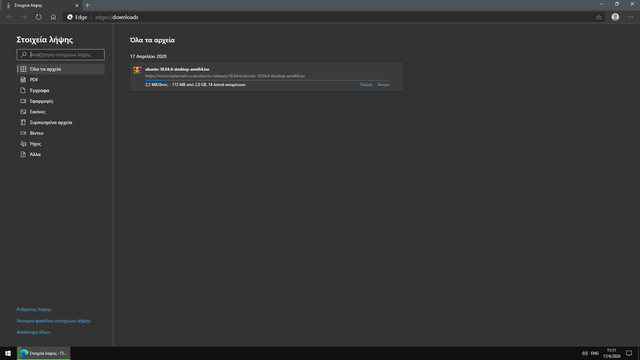Click the Edge site identity badge
The height and width of the screenshot is (360, 640).
click(77, 17)
